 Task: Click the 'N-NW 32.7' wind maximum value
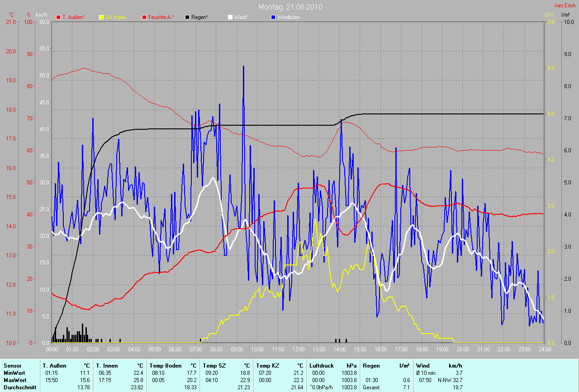450,380
